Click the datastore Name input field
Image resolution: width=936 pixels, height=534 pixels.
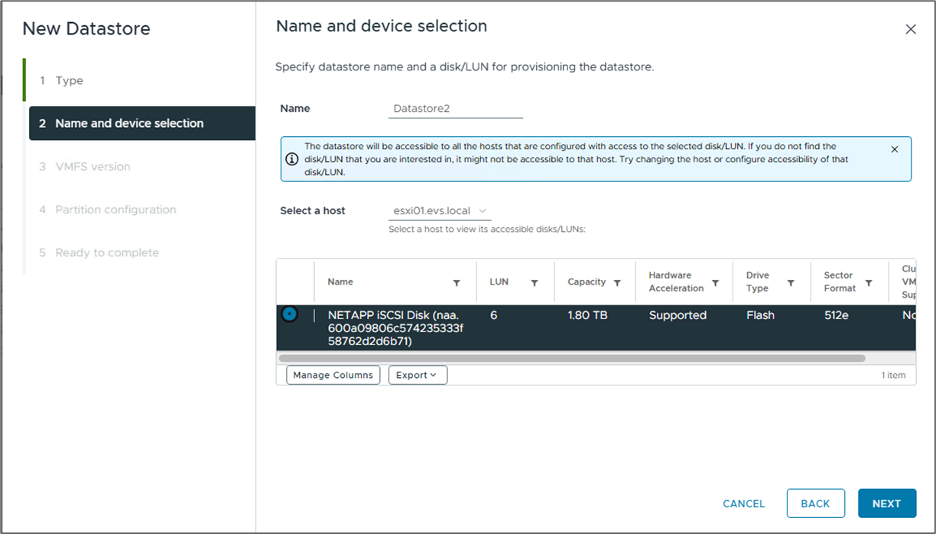456,109
